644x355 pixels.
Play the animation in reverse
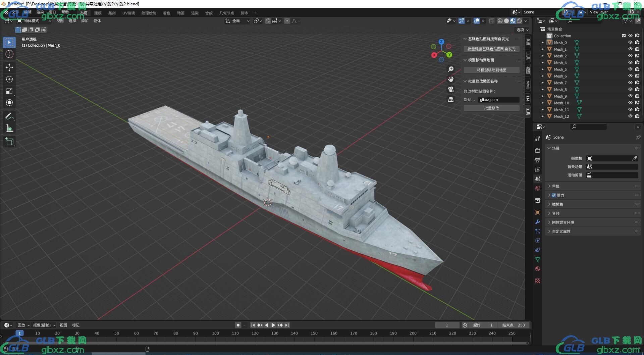(267, 325)
